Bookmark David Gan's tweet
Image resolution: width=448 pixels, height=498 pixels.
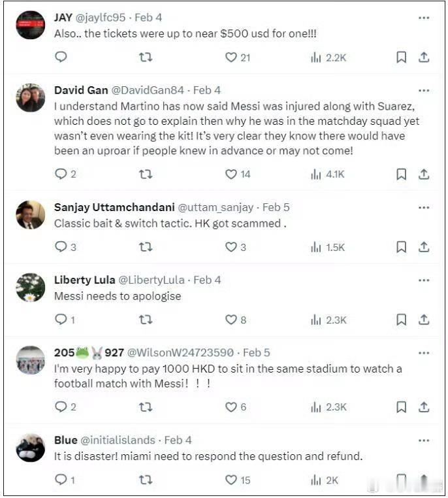(401, 174)
